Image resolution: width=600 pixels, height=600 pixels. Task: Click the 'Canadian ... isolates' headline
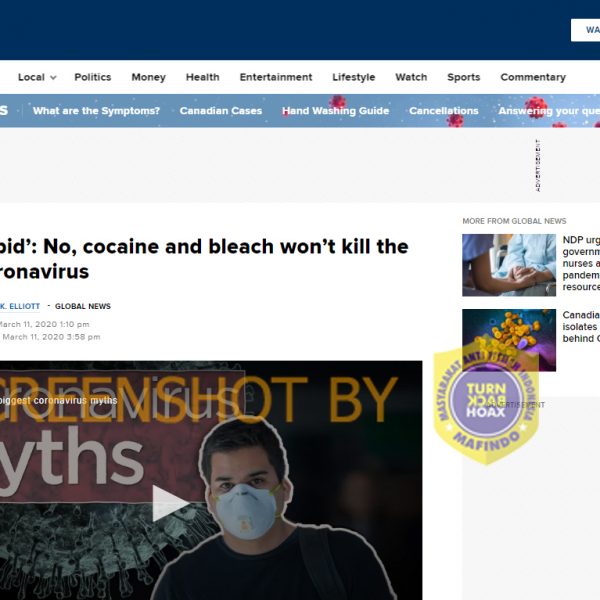(581, 327)
